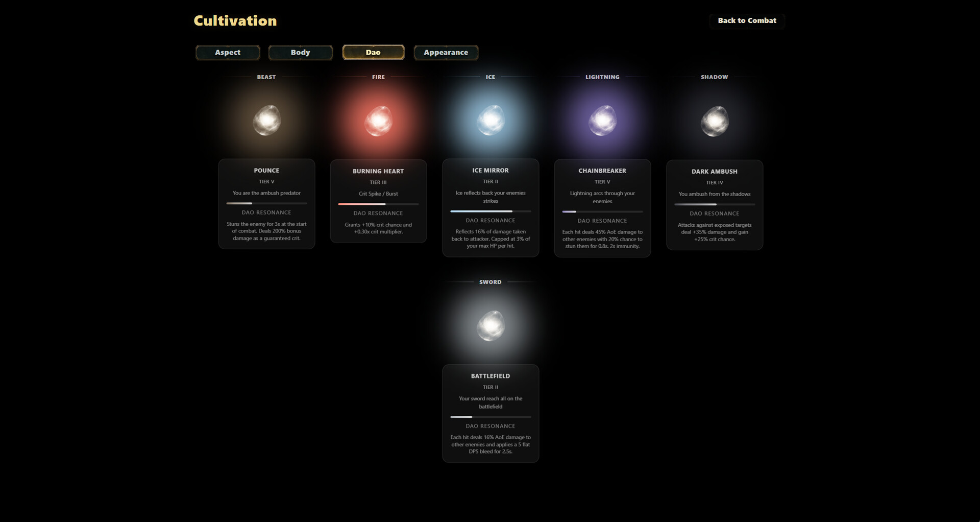Click the SHADOW column heading
980x522 pixels.
click(715, 77)
